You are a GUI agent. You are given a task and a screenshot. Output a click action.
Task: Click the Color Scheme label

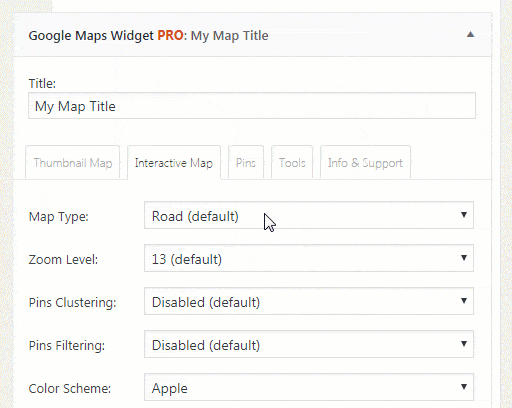point(70,389)
